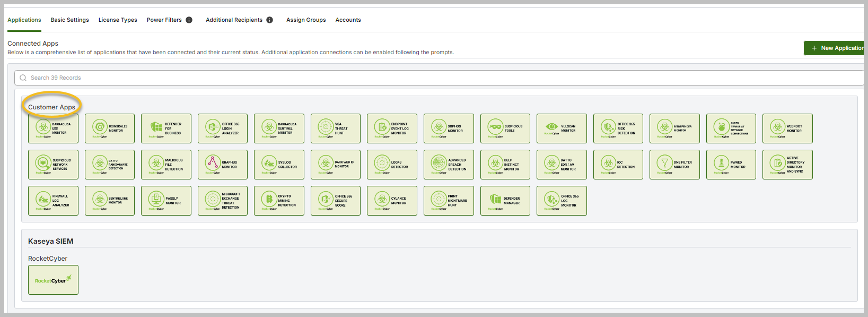
Task: Click Cyber Terrorist Network Connections app
Action: click(x=731, y=128)
